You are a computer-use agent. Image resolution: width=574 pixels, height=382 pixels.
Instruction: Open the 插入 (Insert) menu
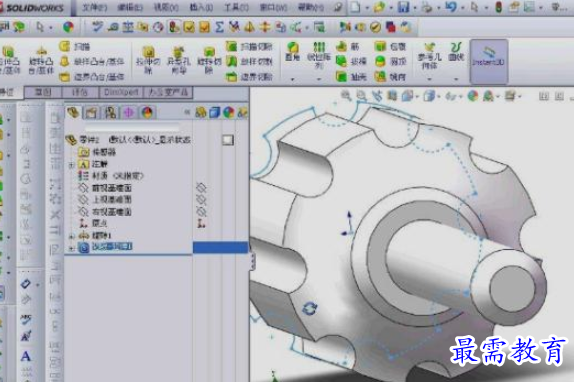[201, 7]
